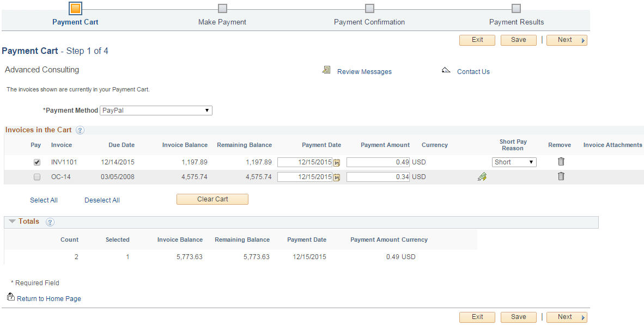
Task: Open the Payment Method dropdown
Action: (207, 110)
